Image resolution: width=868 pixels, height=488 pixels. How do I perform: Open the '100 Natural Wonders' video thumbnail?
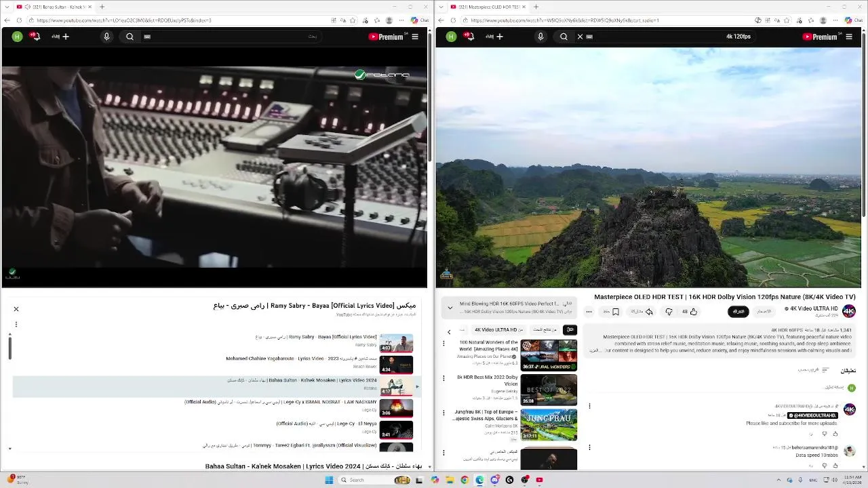[549, 355]
